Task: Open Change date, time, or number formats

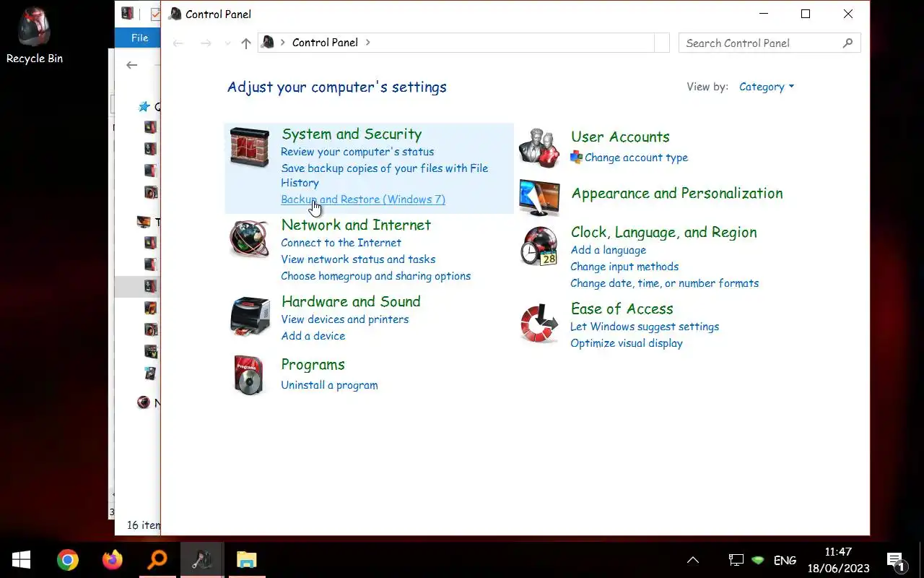Action: (664, 283)
